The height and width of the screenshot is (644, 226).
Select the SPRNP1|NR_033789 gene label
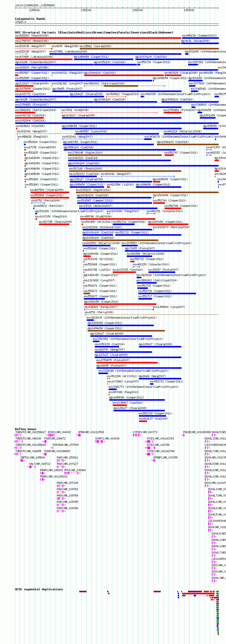[x=165, y=457]
